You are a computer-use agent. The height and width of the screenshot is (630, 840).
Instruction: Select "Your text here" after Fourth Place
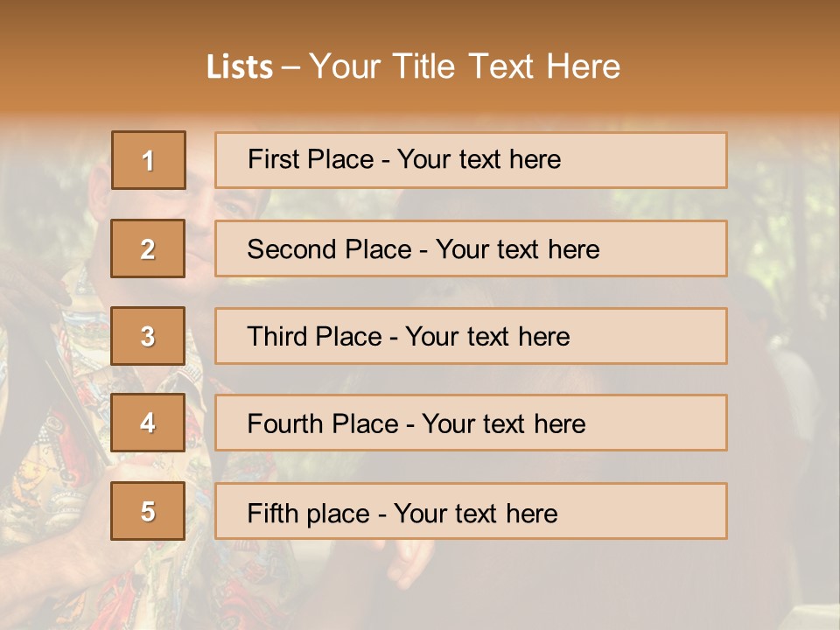(503, 424)
